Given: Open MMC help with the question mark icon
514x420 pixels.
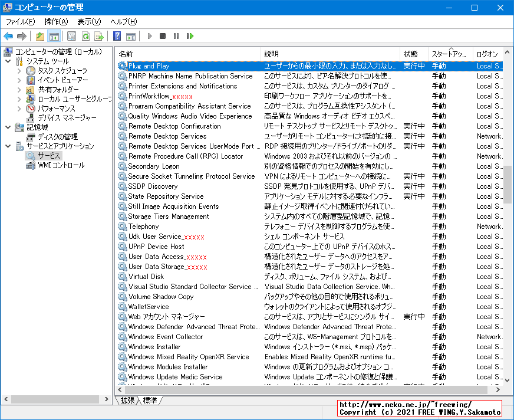Looking at the screenshot, I should click(116, 36).
